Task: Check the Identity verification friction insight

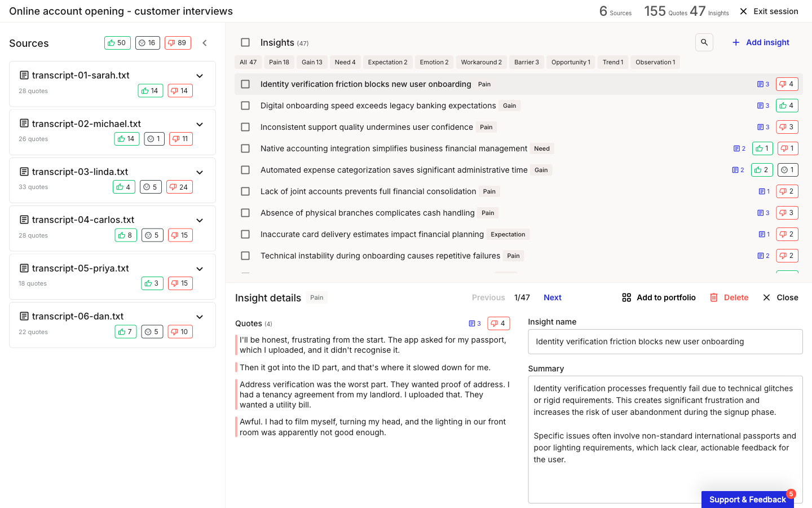Action: click(x=245, y=84)
